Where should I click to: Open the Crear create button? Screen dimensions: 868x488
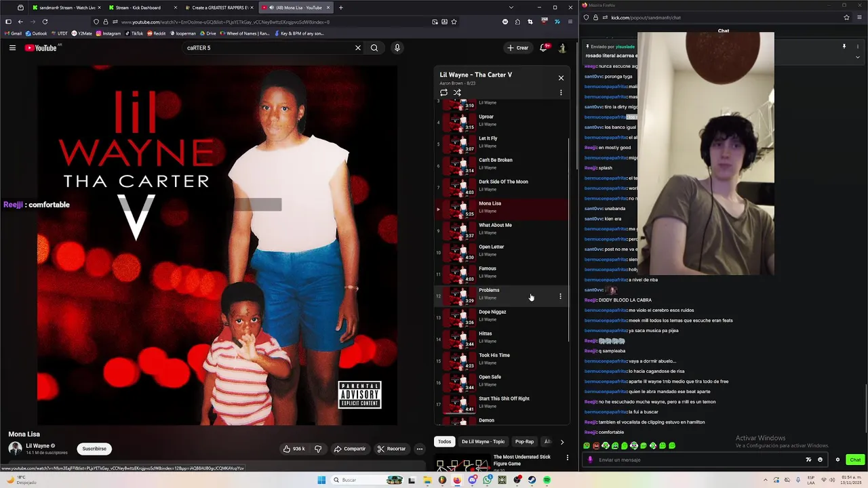(517, 47)
